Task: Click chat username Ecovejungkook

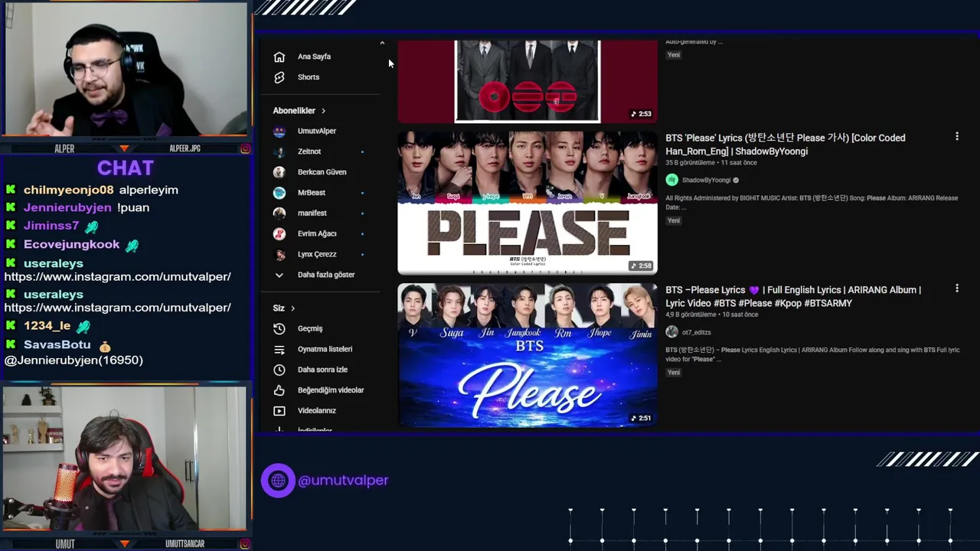Action: coord(71,244)
